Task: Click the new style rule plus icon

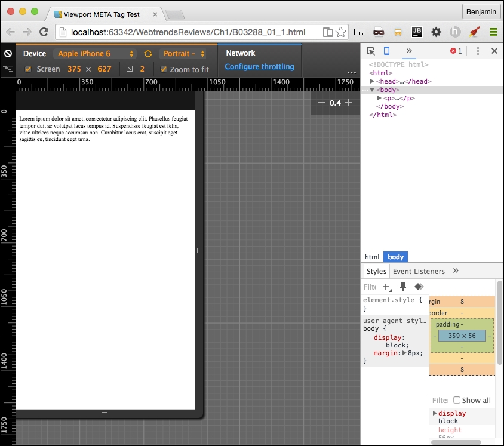Action: point(386,287)
